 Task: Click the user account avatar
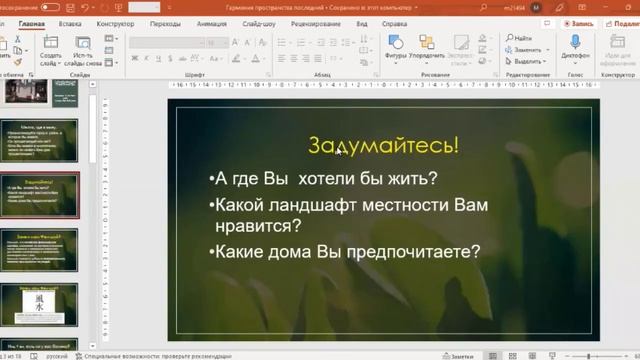536,7
